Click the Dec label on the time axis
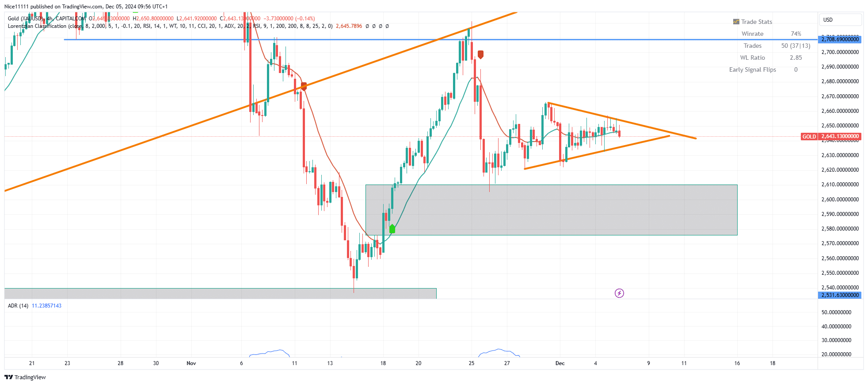The image size is (868, 385). (560, 363)
